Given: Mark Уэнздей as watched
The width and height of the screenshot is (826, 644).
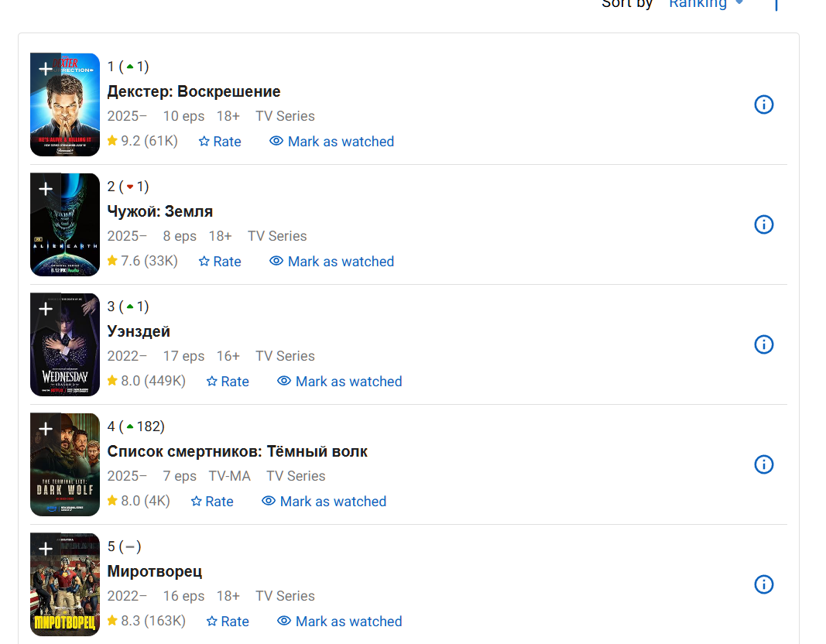Looking at the screenshot, I should [x=339, y=382].
